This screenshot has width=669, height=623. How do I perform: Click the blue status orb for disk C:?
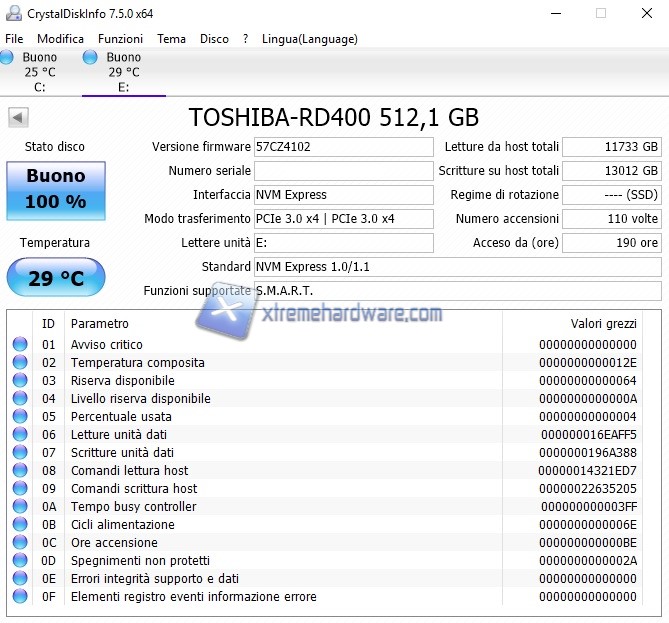click(7, 58)
